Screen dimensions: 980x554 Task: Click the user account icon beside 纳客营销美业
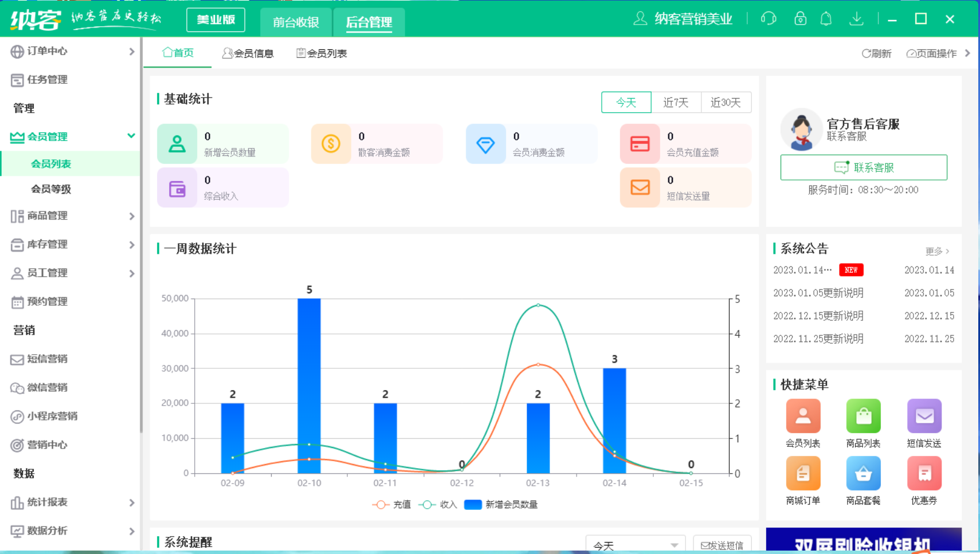click(x=640, y=19)
